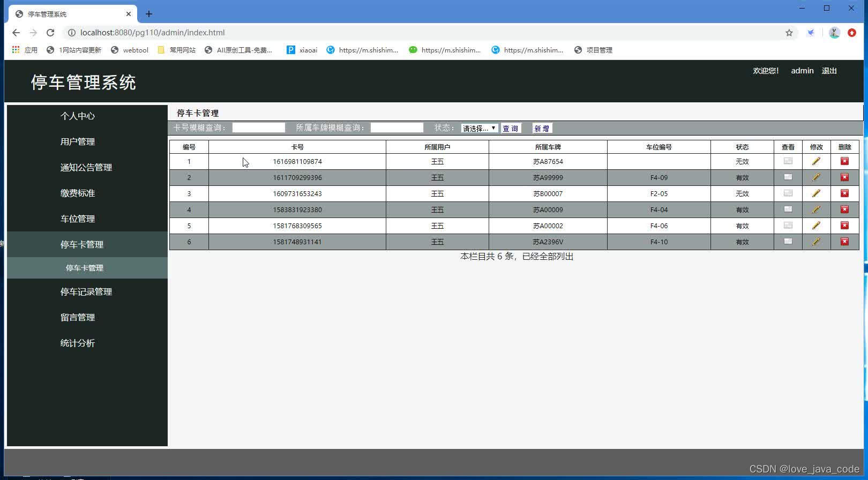Edit card 1609731653243 pencil icon
868x480 pixels.
click(x=816, y=193)
